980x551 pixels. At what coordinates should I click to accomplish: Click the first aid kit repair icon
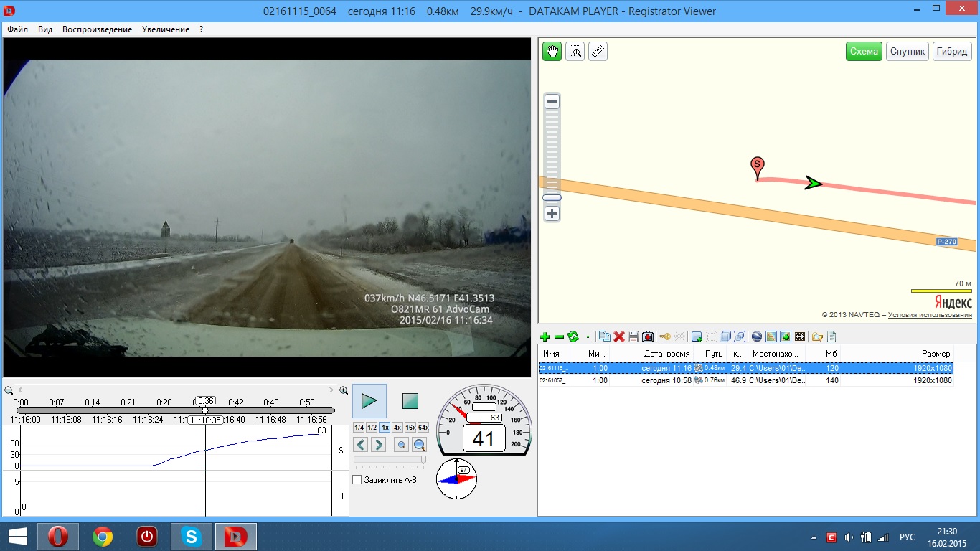tap(648, 336)
